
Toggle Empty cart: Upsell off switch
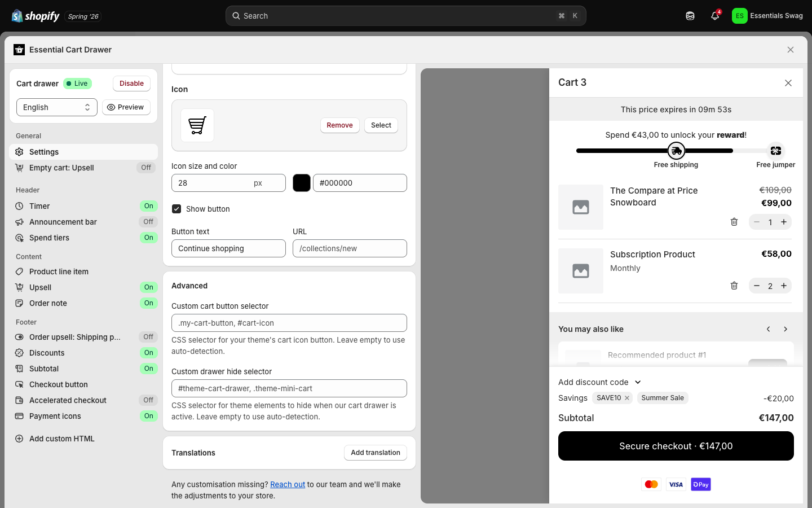pos(146,168)
